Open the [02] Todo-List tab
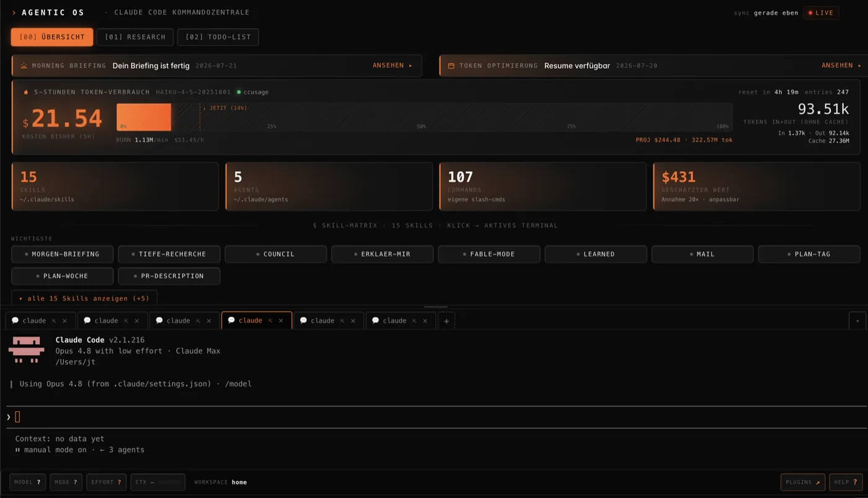The image size is (868, 498). click(218, 37)
